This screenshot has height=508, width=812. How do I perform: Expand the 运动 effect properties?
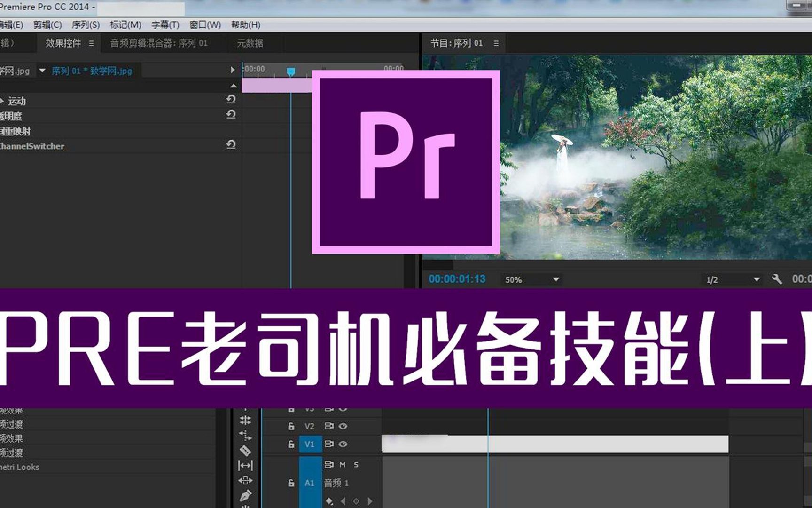coord(2,101)
